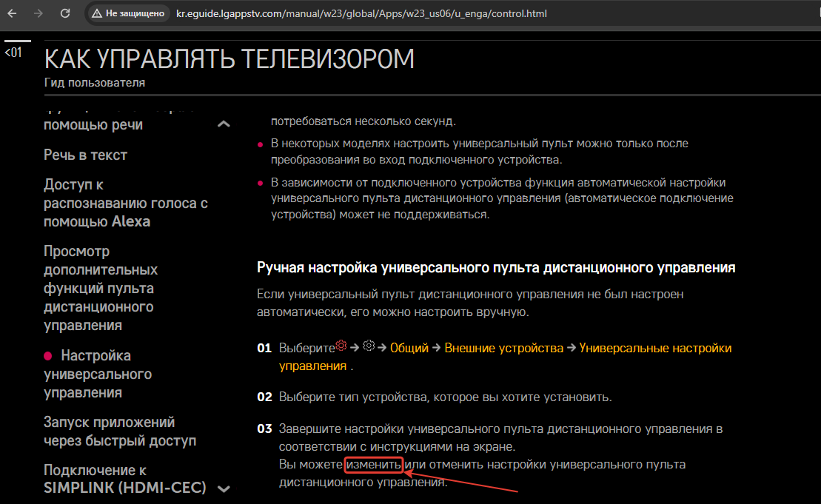Open 'Подключение к SIMPLINK (HDMI-CEC)' topic

tap(124, 479)
